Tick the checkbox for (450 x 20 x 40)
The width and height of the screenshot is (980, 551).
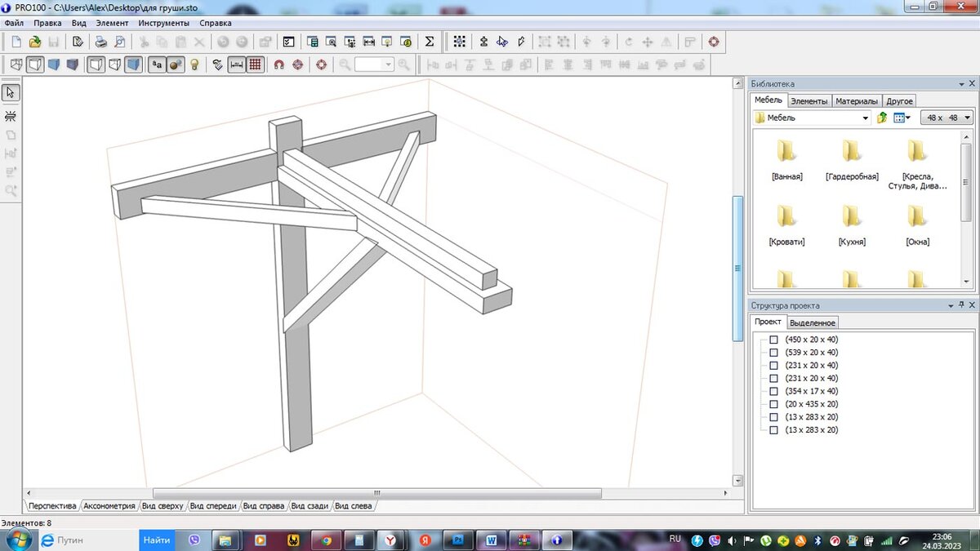click(773, 340)
